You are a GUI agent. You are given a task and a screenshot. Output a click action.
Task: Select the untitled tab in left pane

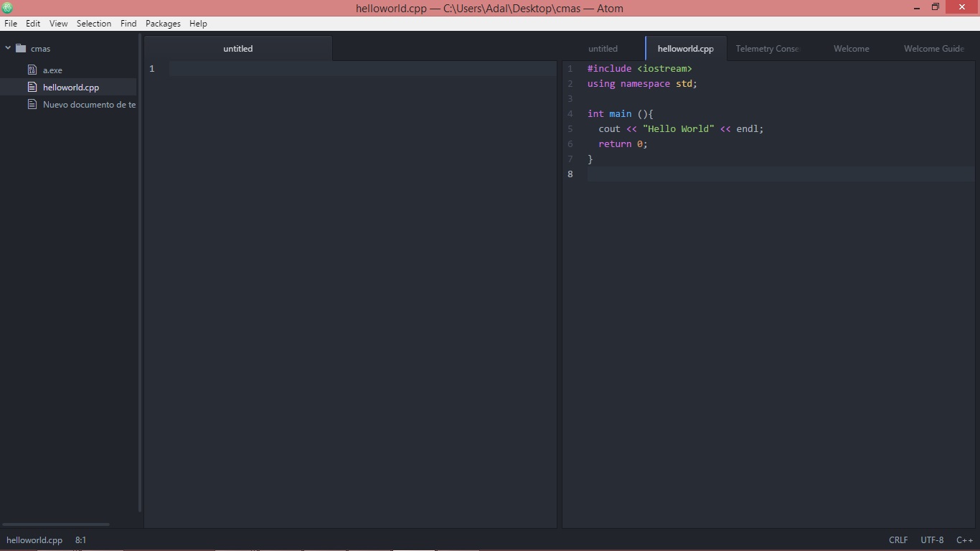(x=238, y=49)
